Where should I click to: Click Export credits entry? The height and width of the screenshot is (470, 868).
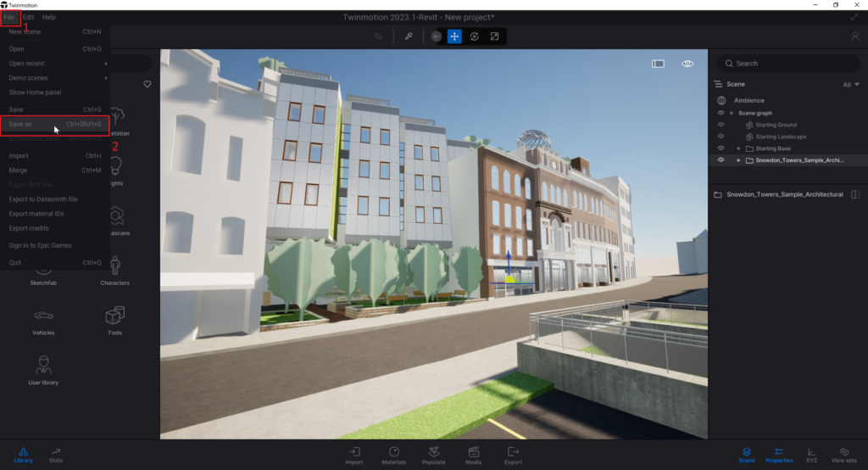[55, 228]
